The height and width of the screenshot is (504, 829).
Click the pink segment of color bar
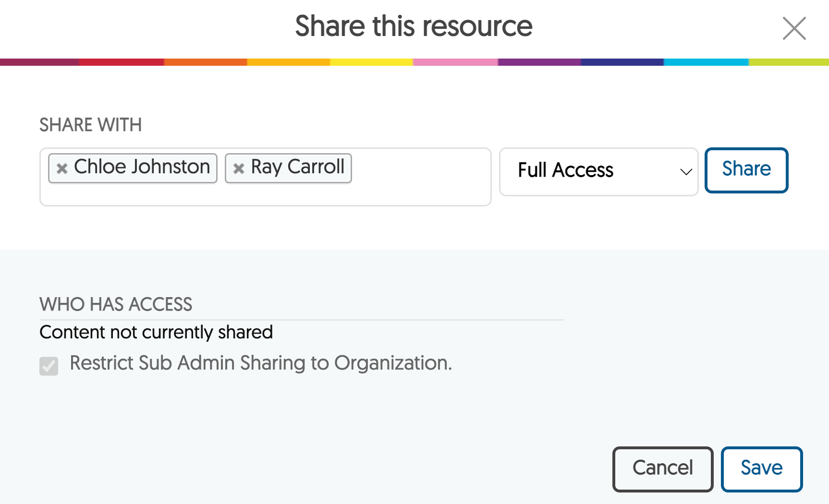coord(455,62)
